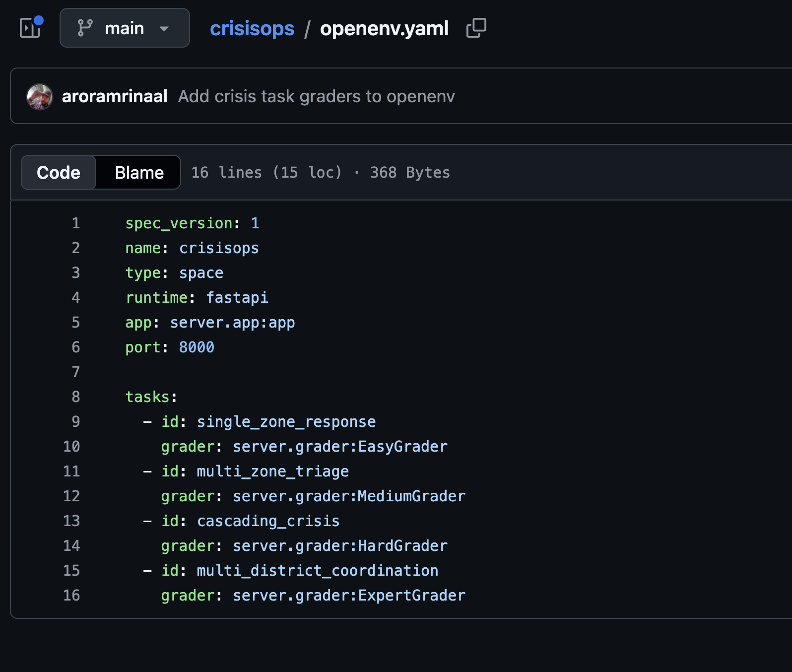Open the crisisops repository link
792x672 pixels.
[252, 28]
